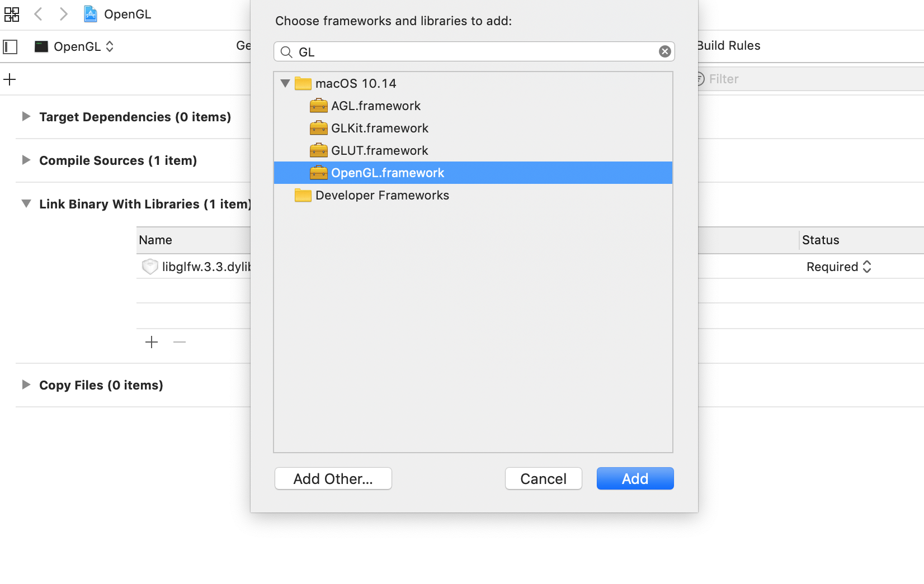This screenshot has height=584, width=924.
Task: Cancel the framework selection dialog
Action: (x=543, y=478)
